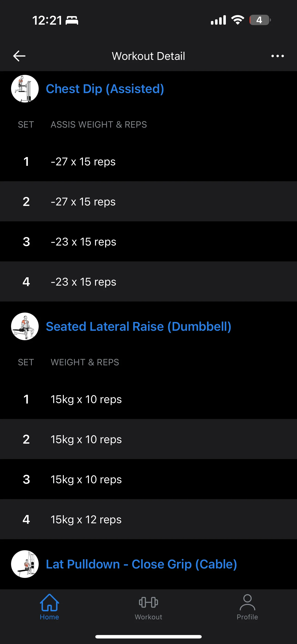Tap the 15kg x 12 reps set

point(148,519)
